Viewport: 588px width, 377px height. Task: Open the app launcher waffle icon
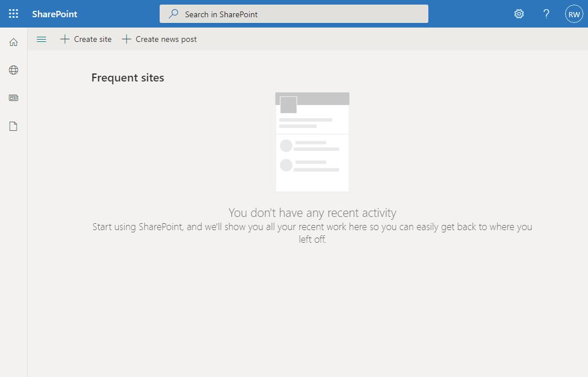(x=14, y=14)
